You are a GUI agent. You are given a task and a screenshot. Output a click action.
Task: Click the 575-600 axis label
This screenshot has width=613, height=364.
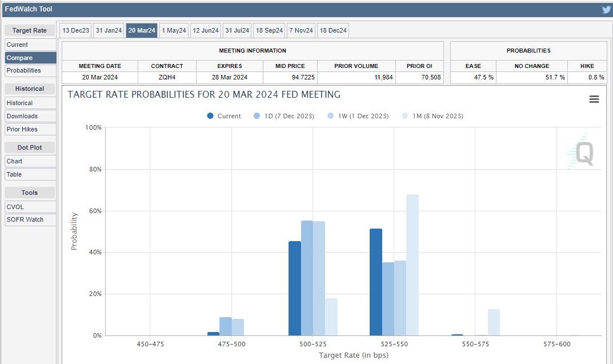(556, 344)
